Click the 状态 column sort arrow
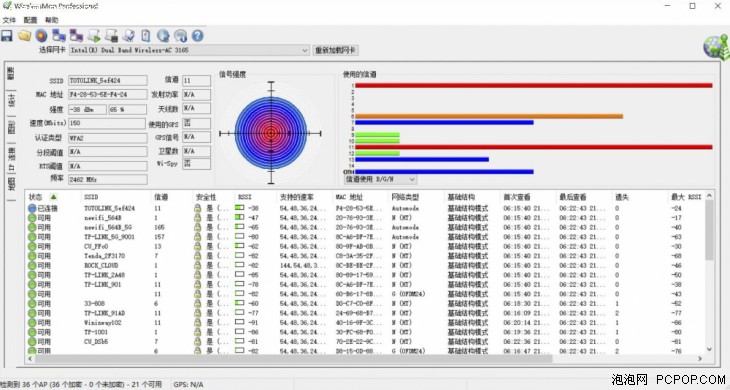 (54, 197)
